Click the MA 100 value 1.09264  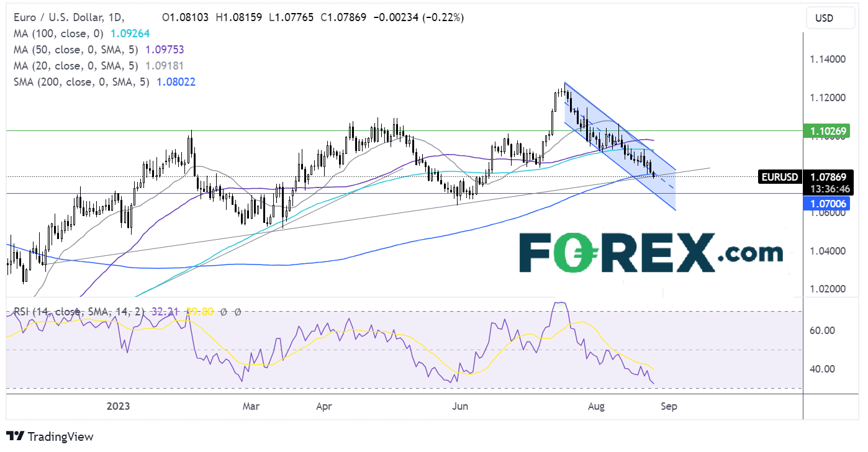tap(129, 34)
